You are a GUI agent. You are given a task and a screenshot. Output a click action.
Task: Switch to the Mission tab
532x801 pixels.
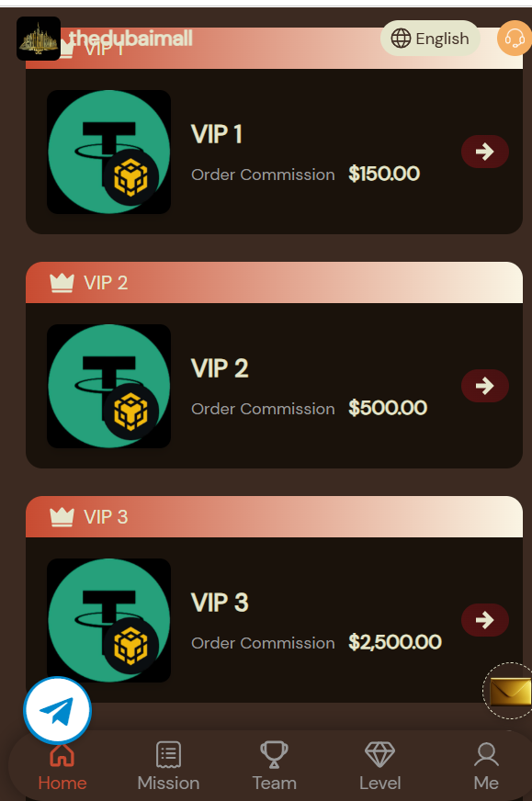(168, 767)
